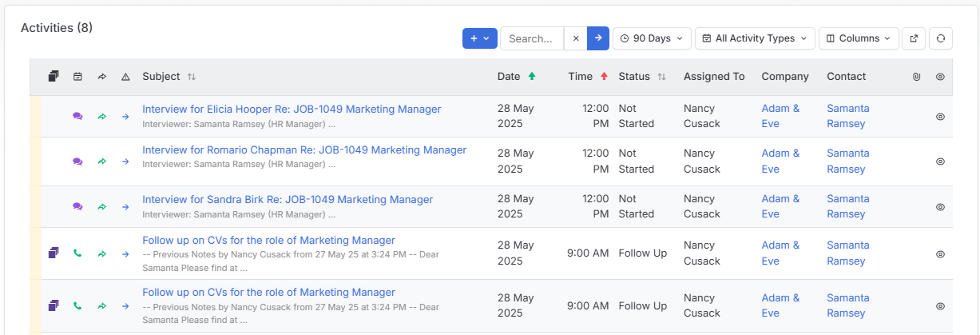Viewport: 980px width, 335px height.
Task: Open Interview for Elicia Hooper activity
Action: pyautogui.click(x=292, y=109)
